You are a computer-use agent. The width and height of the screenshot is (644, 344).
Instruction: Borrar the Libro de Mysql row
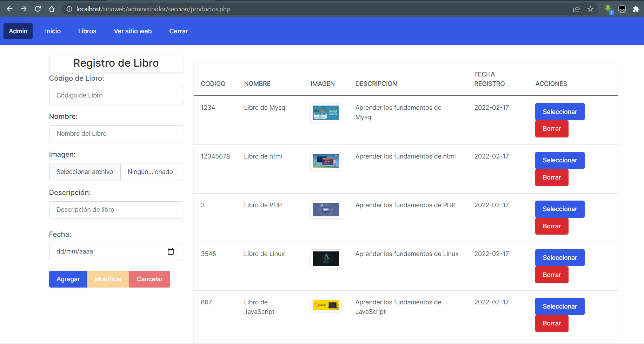(x=552, y=129)
